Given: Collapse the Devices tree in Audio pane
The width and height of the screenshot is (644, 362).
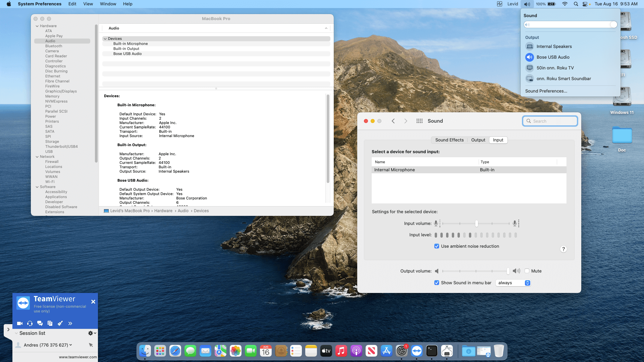Looking at the screenshot, I should (x=105, y=39).
